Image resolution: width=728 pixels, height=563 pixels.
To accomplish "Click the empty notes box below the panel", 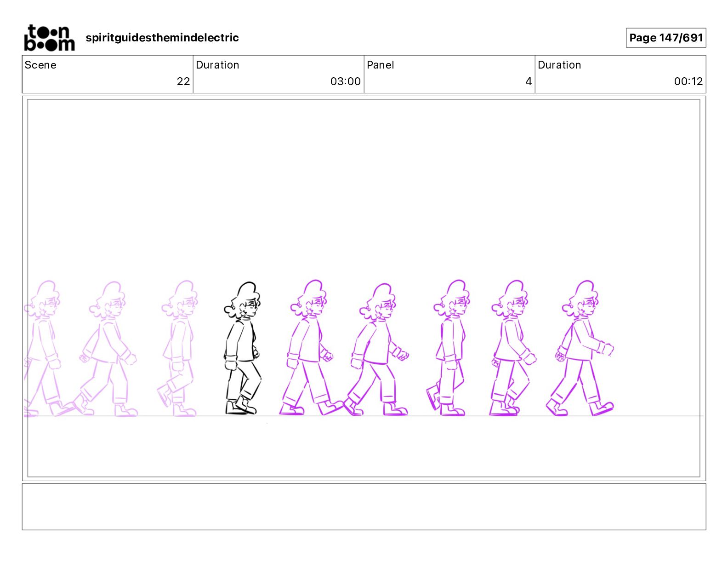I will (x=364, y=507).
